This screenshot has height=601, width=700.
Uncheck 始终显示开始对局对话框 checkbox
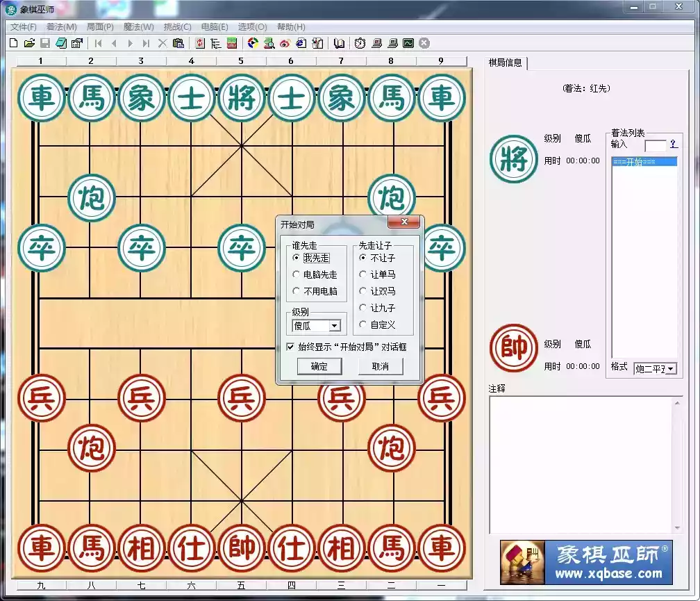(291, 347)
